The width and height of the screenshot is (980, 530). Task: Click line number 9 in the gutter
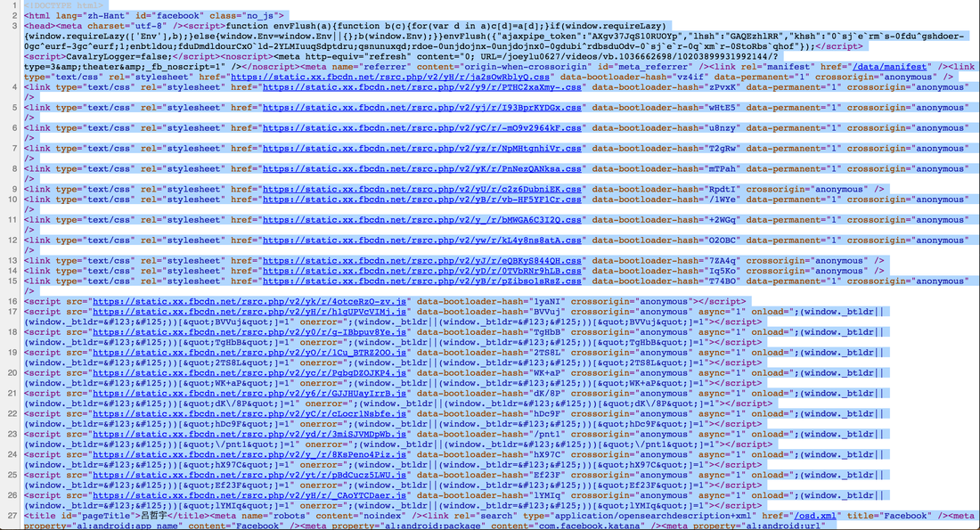click(14, 190)
